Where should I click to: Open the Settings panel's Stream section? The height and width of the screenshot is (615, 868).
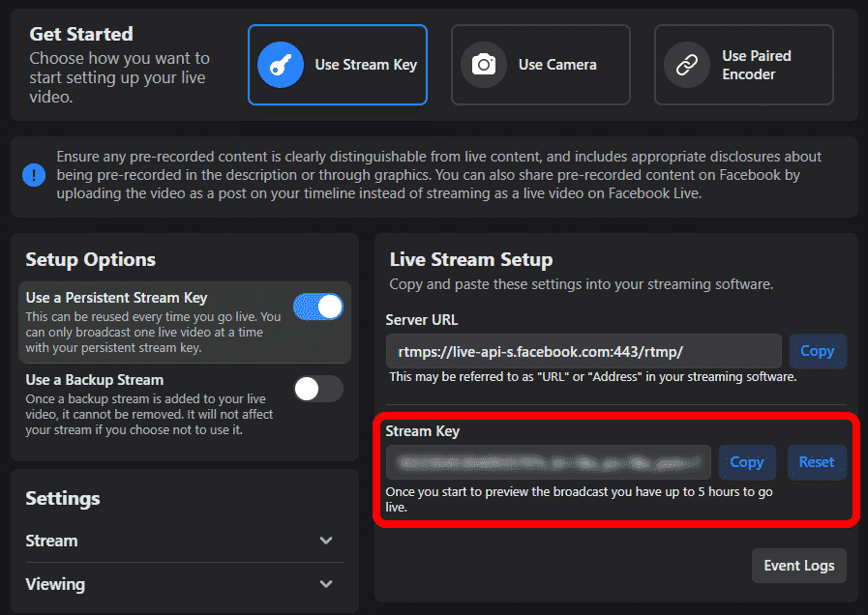[x=51, y=541]
